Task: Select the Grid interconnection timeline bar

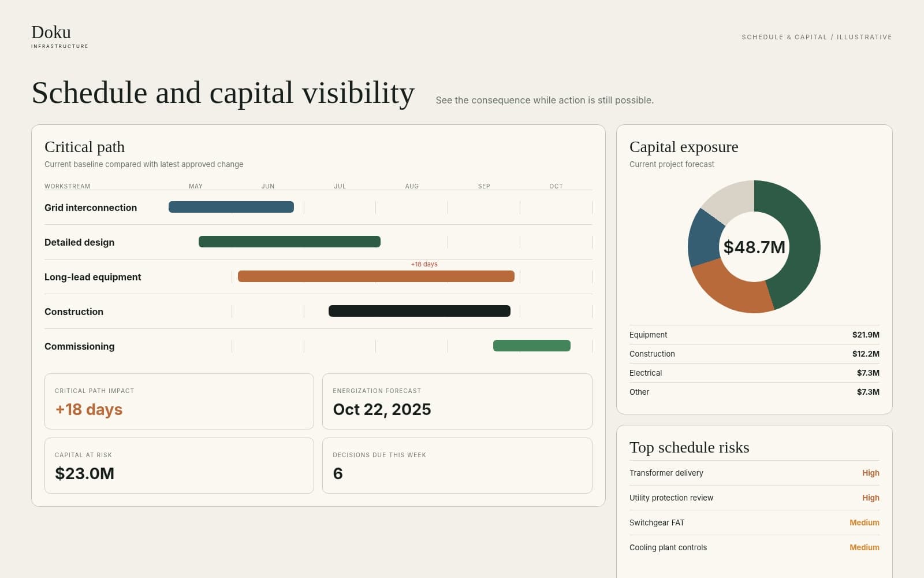Action: pos(231,207)
